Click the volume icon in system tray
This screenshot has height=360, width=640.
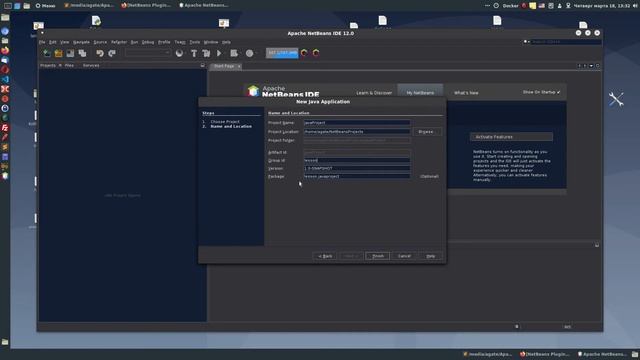click(635, 6)
